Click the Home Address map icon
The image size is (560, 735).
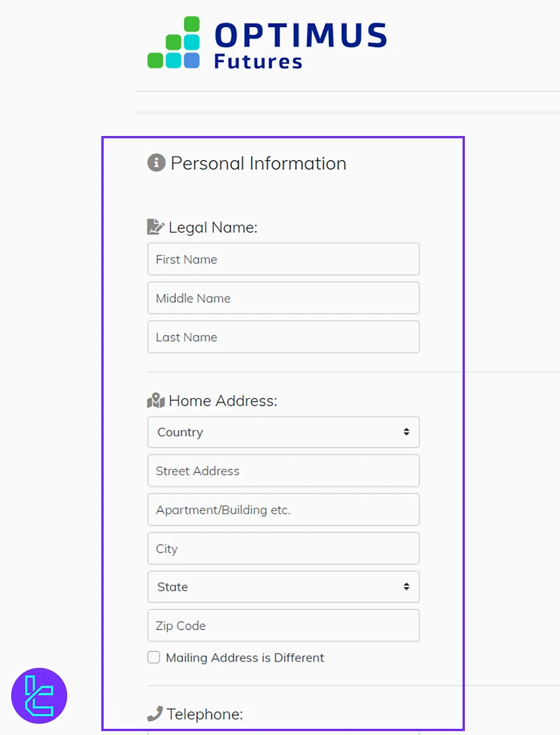click(156, 400)
